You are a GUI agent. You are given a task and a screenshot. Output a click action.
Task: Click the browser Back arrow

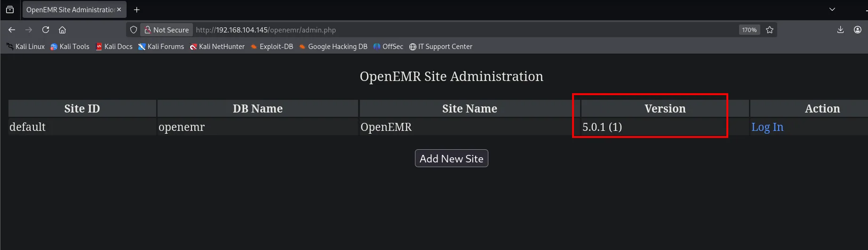click(12, 30)
